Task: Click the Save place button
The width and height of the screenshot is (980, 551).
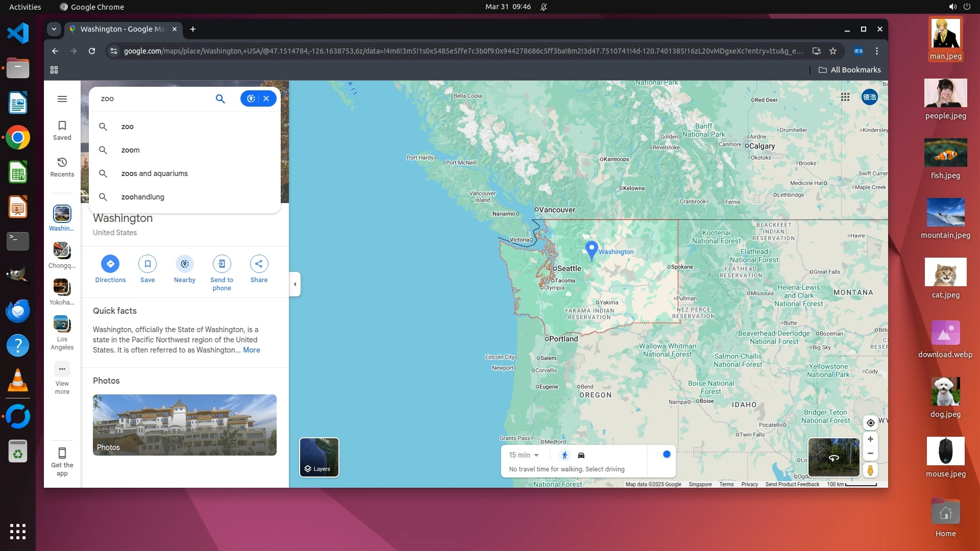Action: pos(148,264)
